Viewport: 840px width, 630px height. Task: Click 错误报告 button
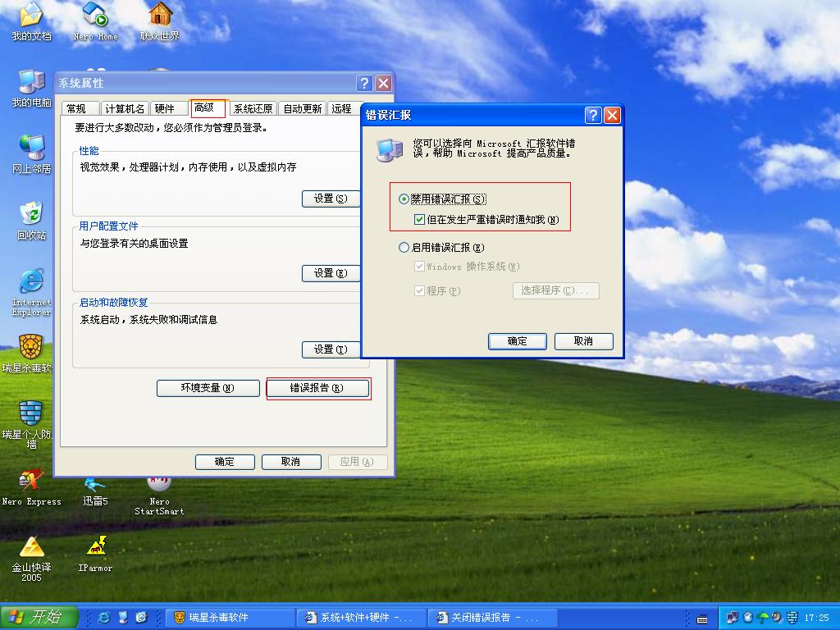coord(317,388)
